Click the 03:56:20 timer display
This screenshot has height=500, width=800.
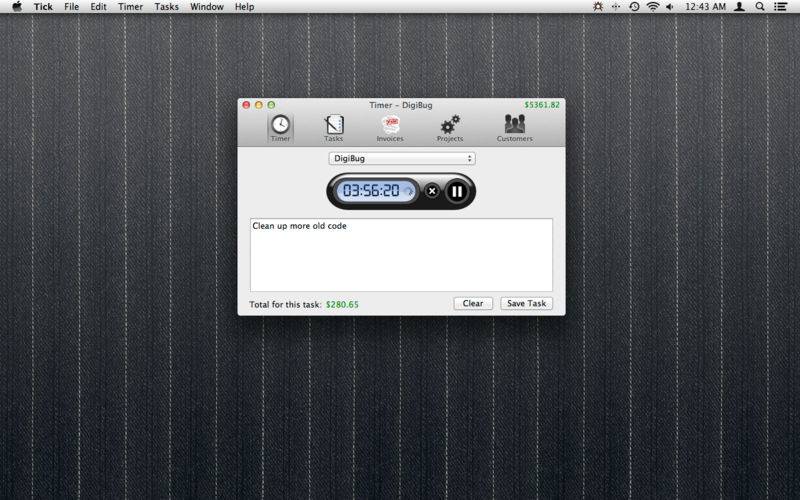pyautogui.click(x=376, y=191)
